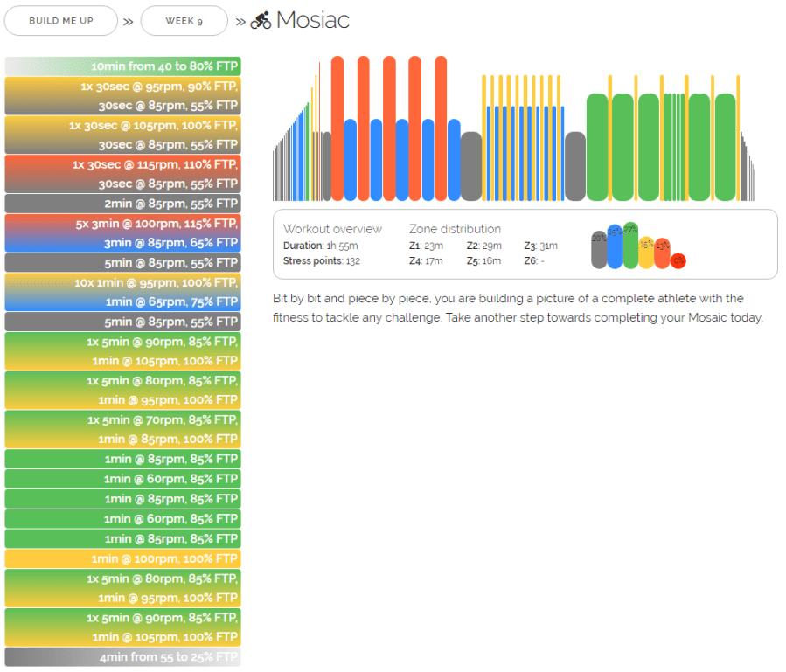The width and height of the screenshot is (786, 672).
Task: Go to WEEK 9 breadcrumb
Action: point(184,21)
